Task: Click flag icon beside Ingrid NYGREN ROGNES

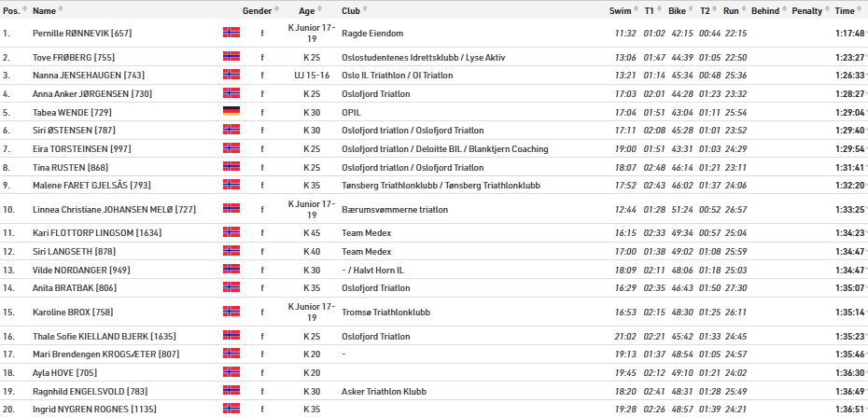Action: click(x=231, y=408)
